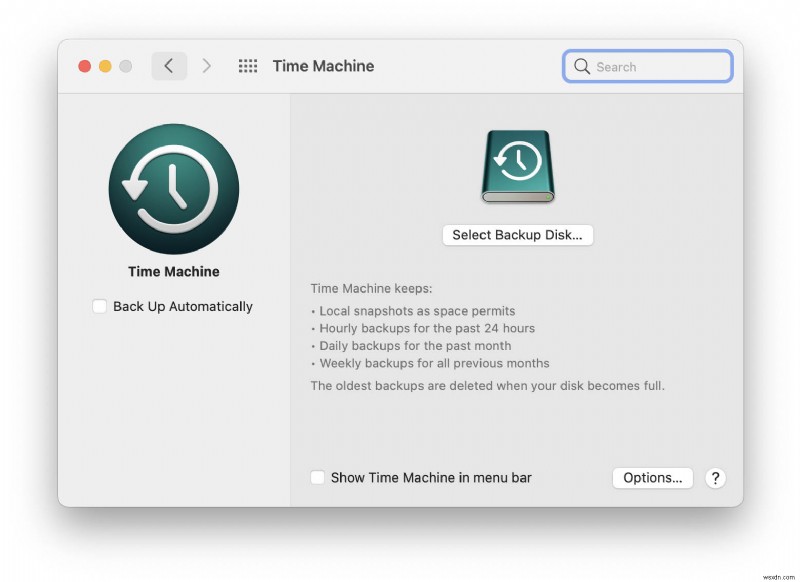Click the back navigation arrow
Image resolution: width=800 pixels, height=582 pixels.
click(x=168, y=66)
